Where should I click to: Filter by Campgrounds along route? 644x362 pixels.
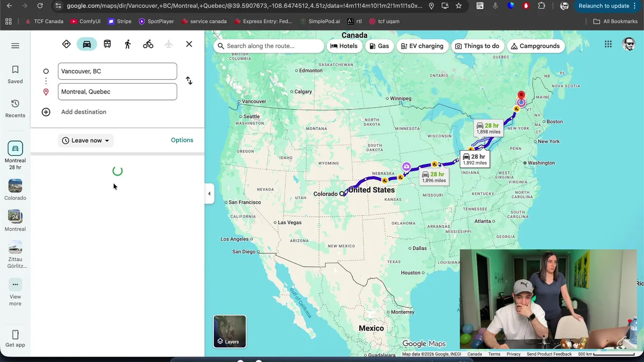(x=535, y=46)
